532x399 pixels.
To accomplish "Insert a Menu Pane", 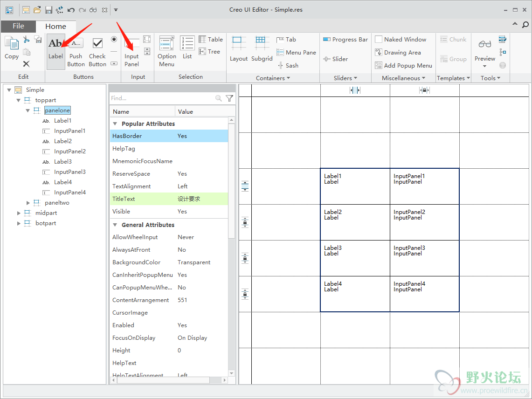I will coord(296,52).
